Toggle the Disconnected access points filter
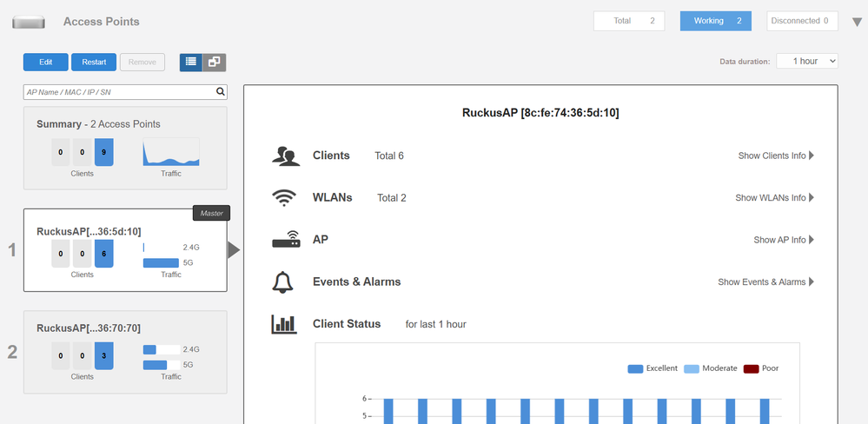Screen dimensions: 868x424 [802, 21]
